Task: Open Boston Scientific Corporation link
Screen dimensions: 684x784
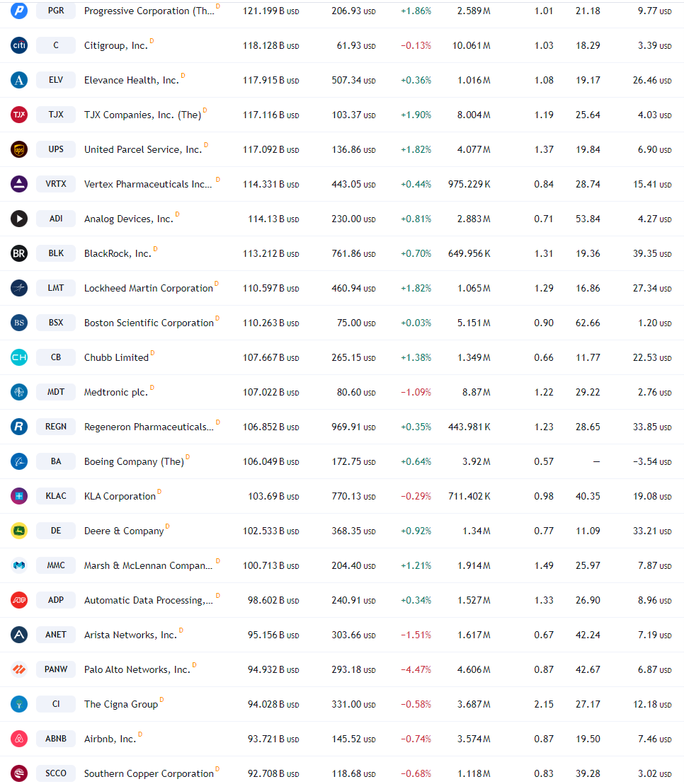Action: click(x=149, y=323)
